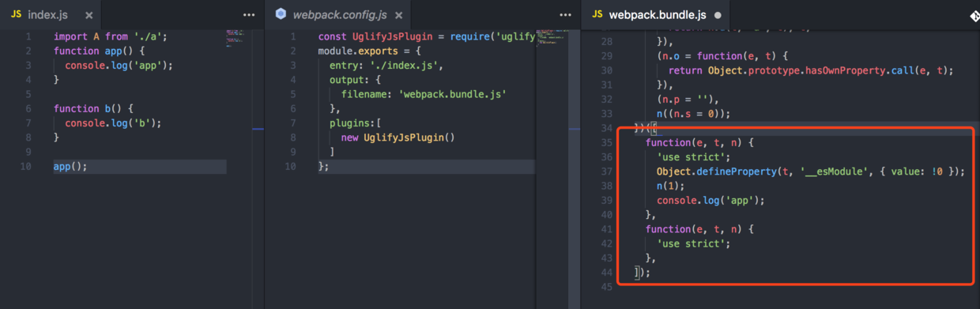The height and width of the screenshot is (309, 980).
Task: Close the index.js tab
Action: (x=89, y=15)
